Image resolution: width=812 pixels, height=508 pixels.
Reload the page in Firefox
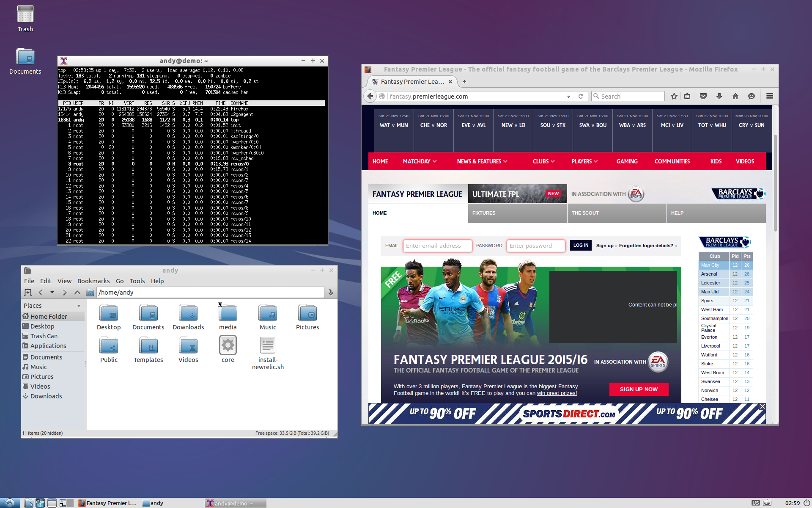(x=581, y=96)
